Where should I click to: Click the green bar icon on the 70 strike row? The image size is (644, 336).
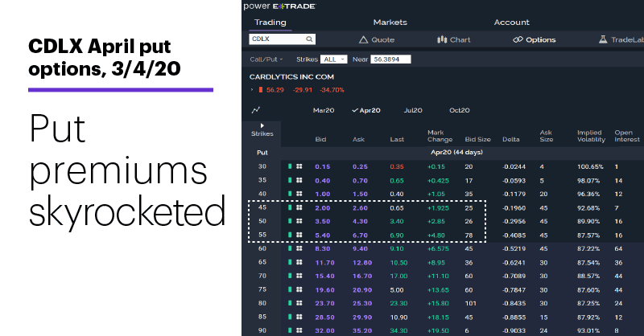[290, 276]
